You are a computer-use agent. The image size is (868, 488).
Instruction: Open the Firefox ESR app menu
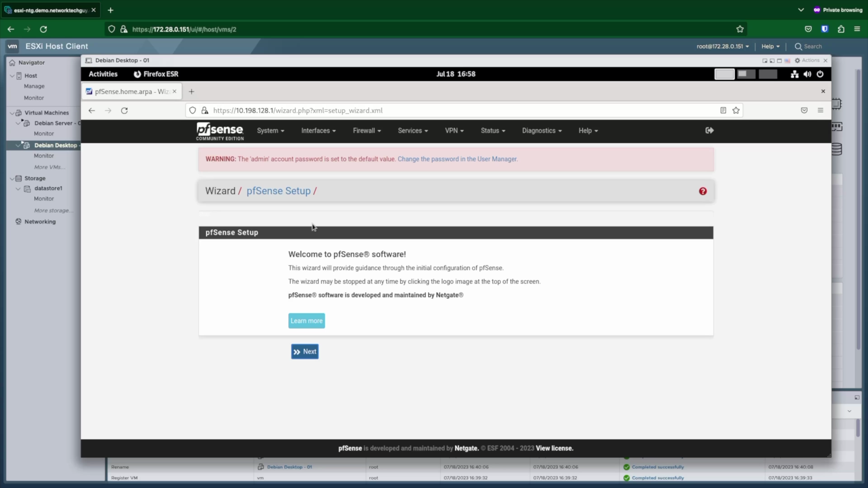tap(156, 74)
